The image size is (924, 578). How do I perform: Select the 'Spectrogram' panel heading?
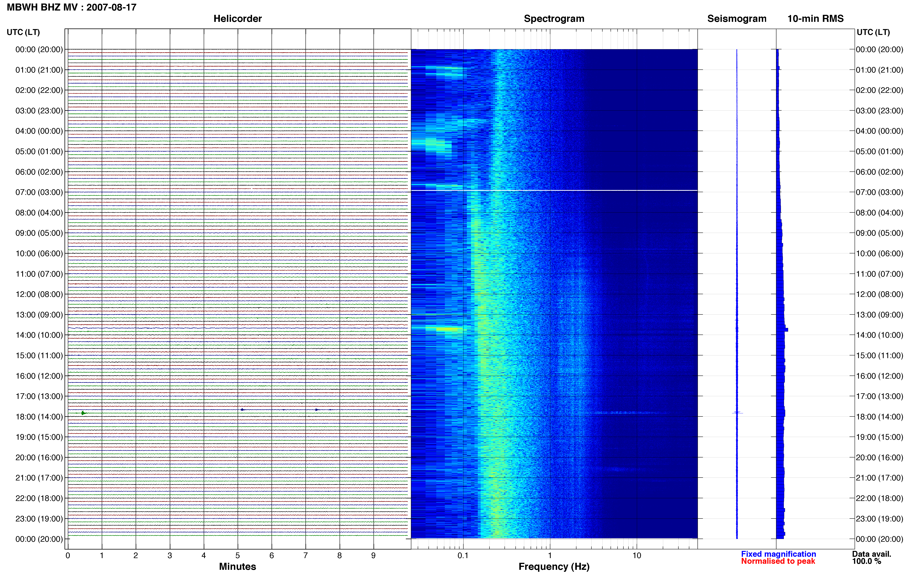[x=554, y=19]
